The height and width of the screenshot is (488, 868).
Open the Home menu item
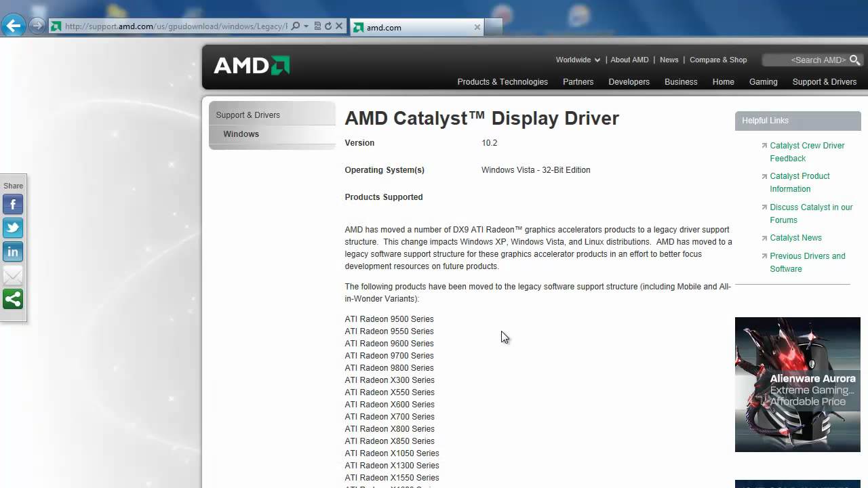(x=723, y=82)
